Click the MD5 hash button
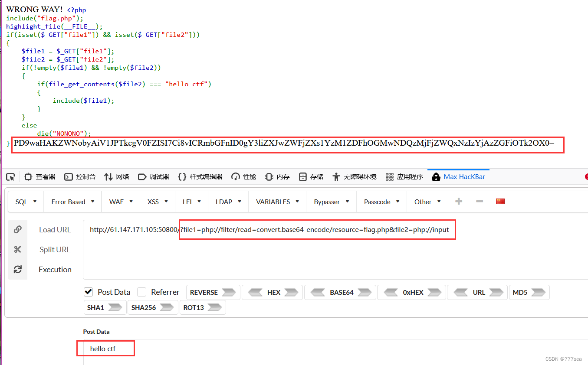 tap(520, 293)
